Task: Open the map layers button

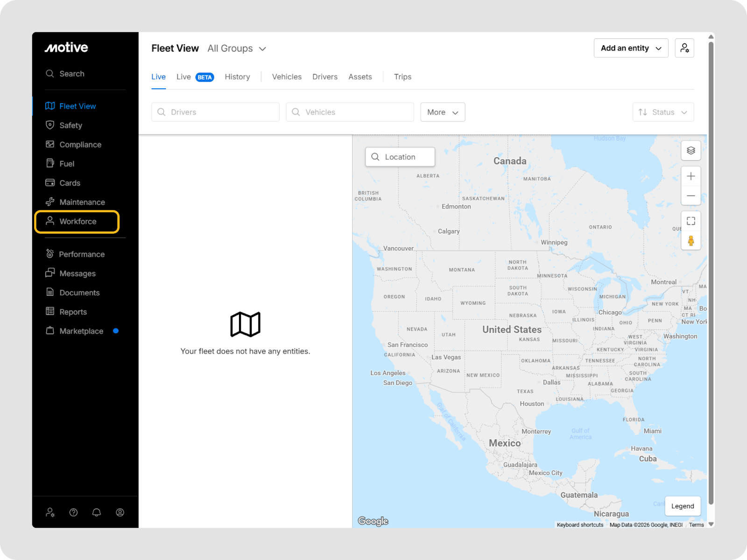Action: [x=691, y=151]
